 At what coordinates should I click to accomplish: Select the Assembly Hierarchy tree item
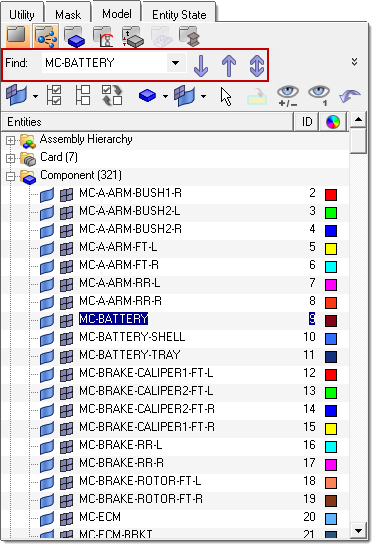pos(86,139)
